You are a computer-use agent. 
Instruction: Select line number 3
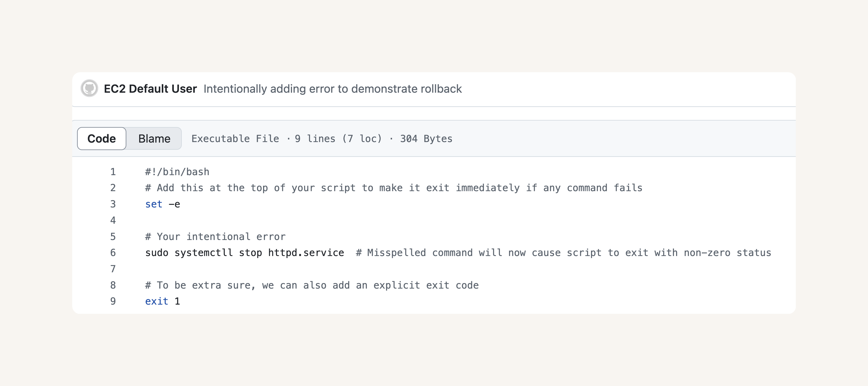click(113, 204)
